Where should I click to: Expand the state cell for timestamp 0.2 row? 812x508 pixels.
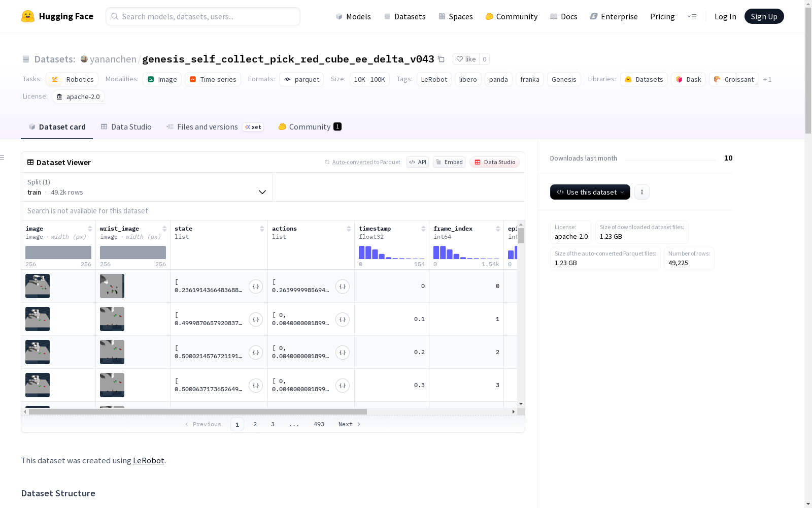[x=256, y=353]
